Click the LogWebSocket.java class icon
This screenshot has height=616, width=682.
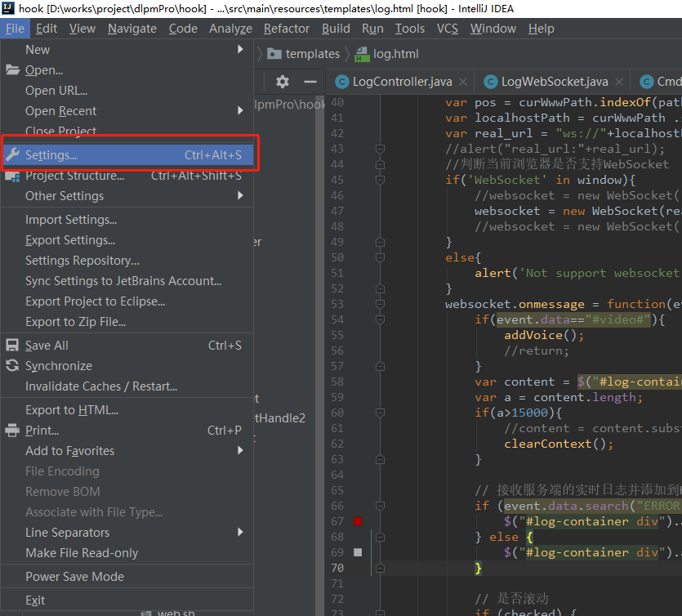click(491, 82)
